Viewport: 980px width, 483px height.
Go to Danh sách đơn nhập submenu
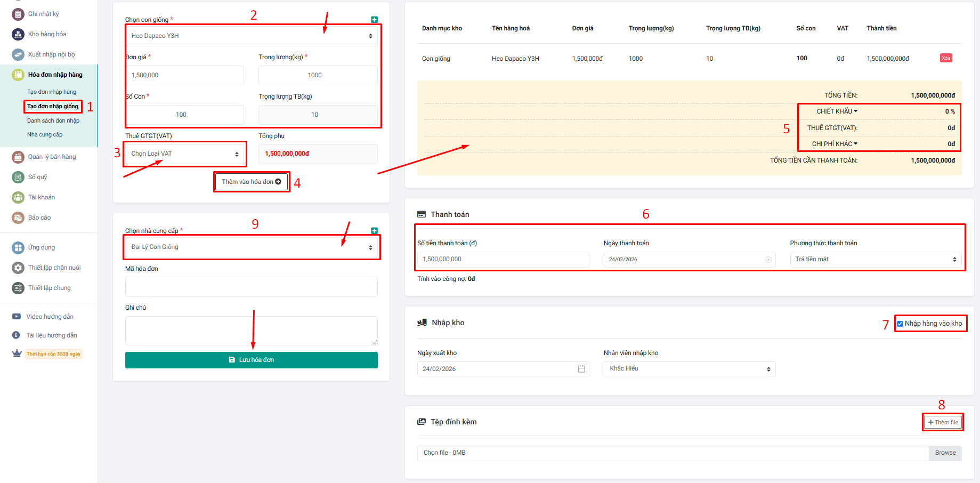[53, 120]
